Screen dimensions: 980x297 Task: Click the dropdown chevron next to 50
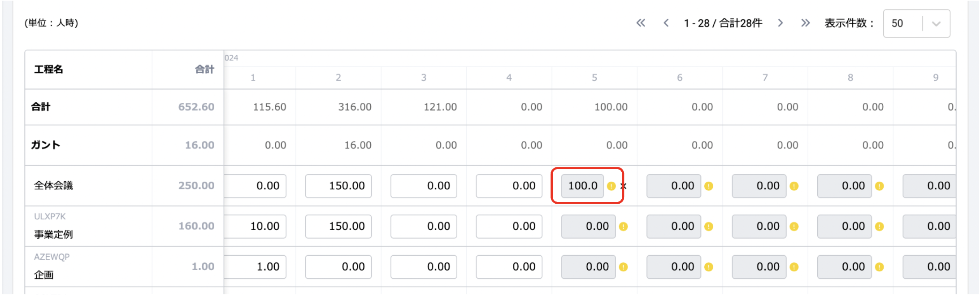coord(936,24)
